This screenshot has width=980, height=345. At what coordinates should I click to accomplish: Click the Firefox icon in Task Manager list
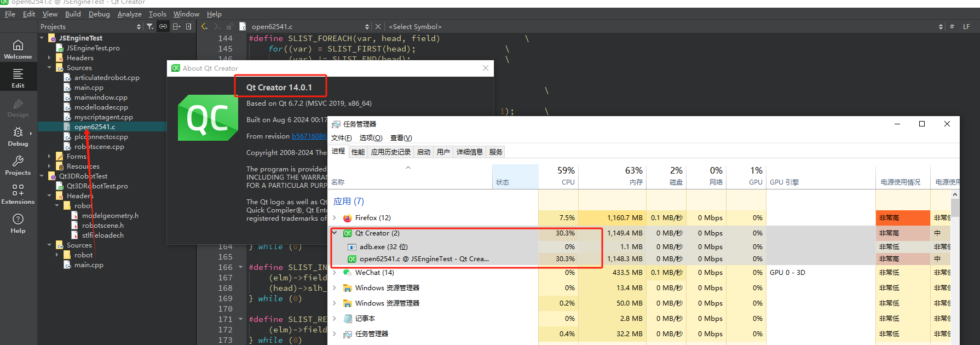click(x=348, y=218)
